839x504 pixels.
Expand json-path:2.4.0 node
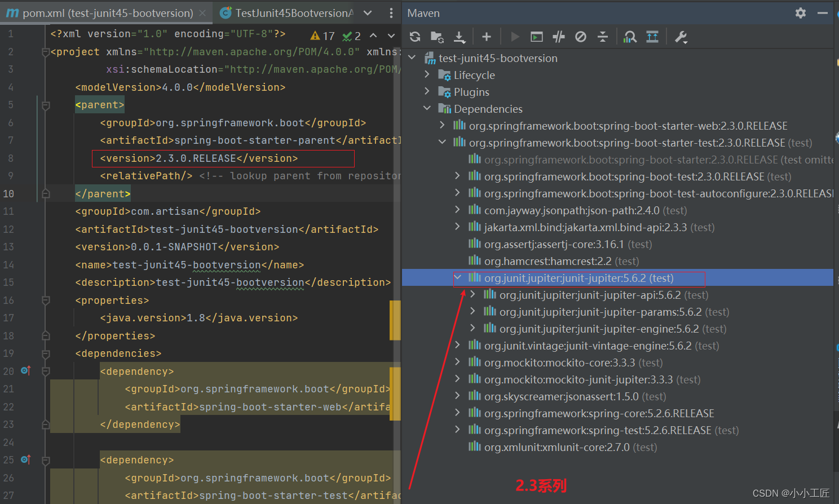(457, 210)
